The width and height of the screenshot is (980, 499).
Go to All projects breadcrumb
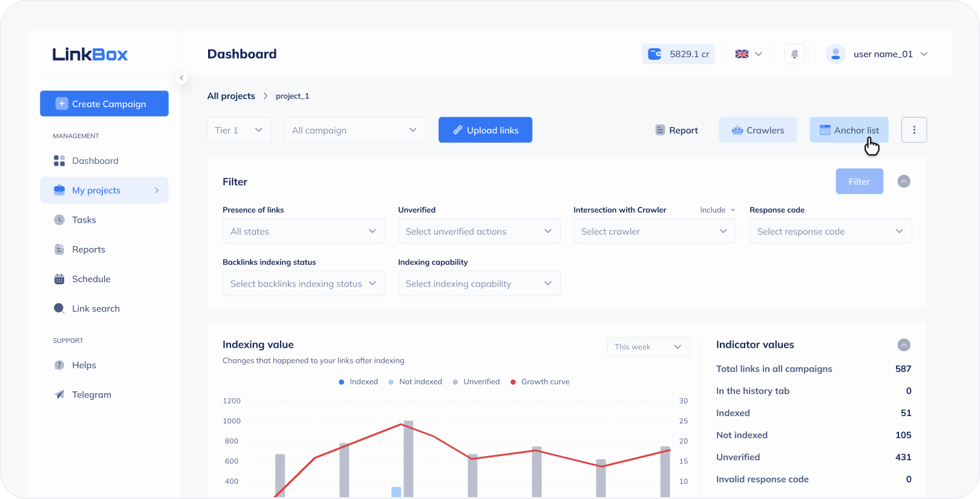click(231, 96)
